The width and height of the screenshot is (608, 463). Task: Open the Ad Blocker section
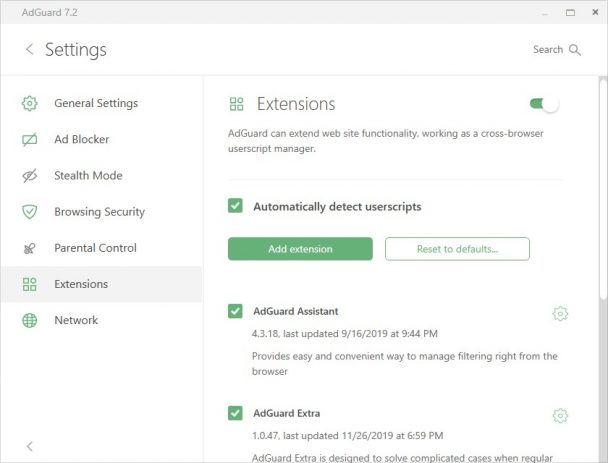(x=101, y=139)
